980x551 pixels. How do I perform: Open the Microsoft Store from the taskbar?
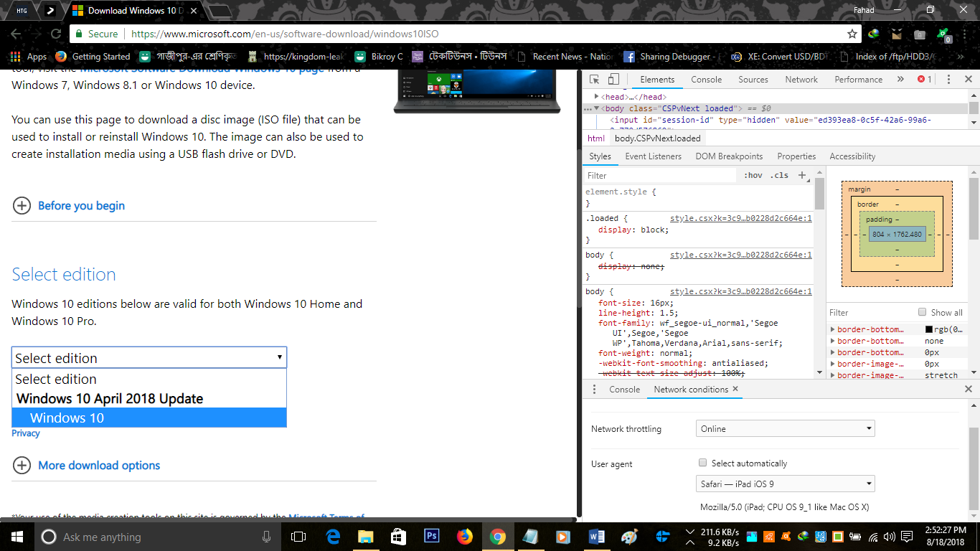tap(399, 537)
